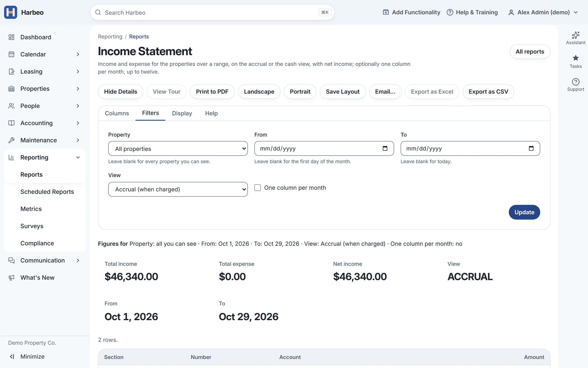Image resolution: width=588 pixels, height=368 pixels.
Task: Switch to the Help tab
Action: click(211, 113)
